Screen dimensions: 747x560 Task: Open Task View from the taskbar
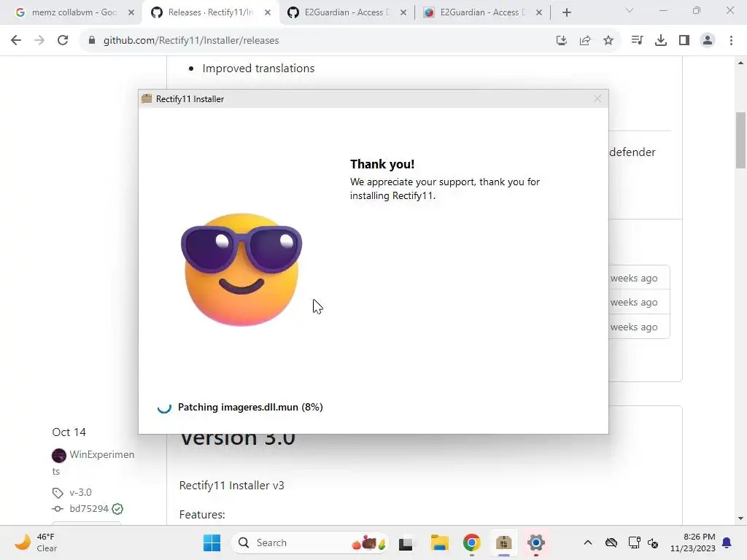(406, 542)
